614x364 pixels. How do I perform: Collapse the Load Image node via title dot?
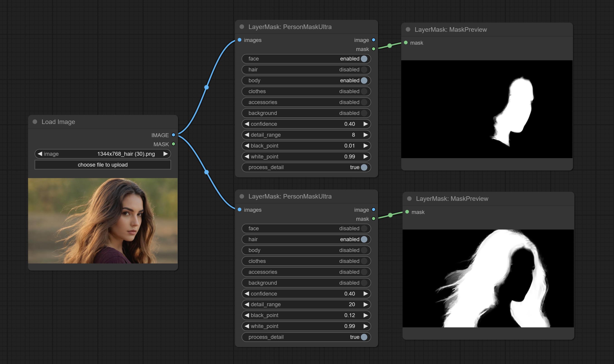35,122
